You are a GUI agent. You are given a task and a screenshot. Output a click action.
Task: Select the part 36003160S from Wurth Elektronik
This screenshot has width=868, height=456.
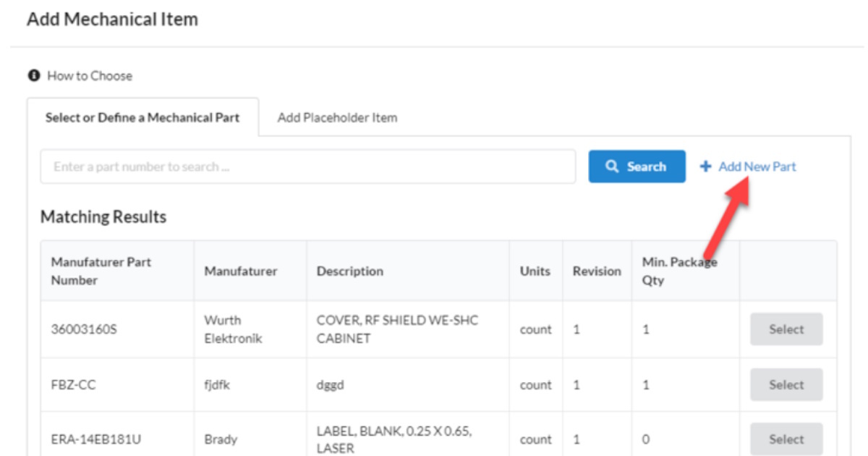click(786, 329)
